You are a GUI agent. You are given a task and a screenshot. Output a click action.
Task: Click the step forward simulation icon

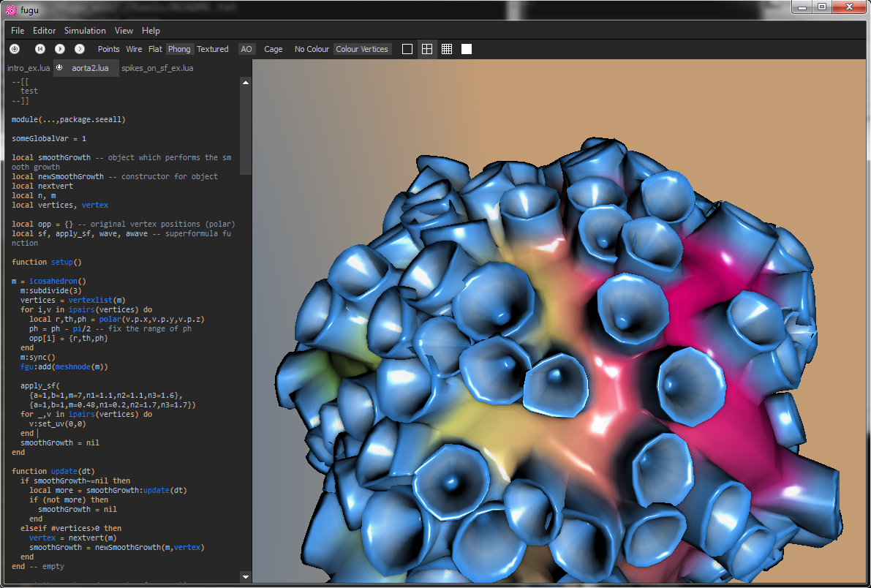point(80,49)
